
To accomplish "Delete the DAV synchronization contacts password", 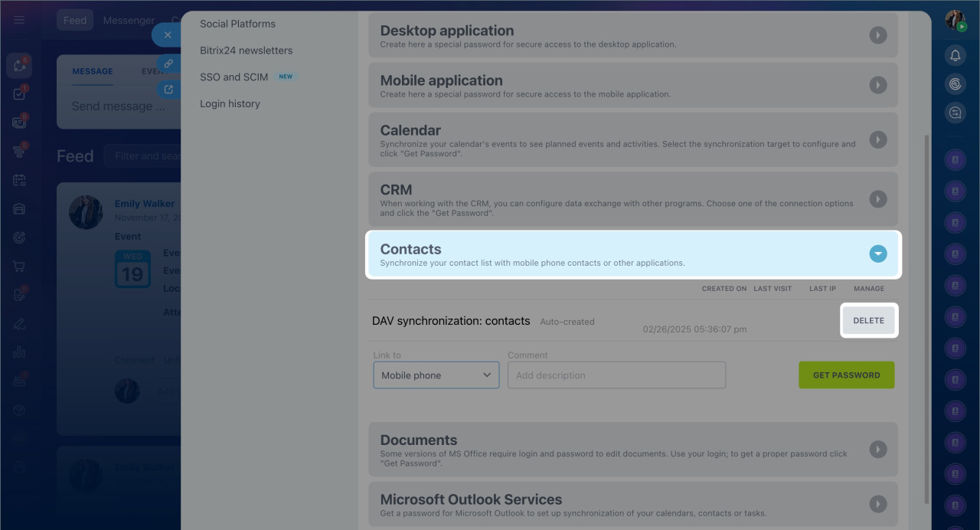I will [x=868, y=321].
